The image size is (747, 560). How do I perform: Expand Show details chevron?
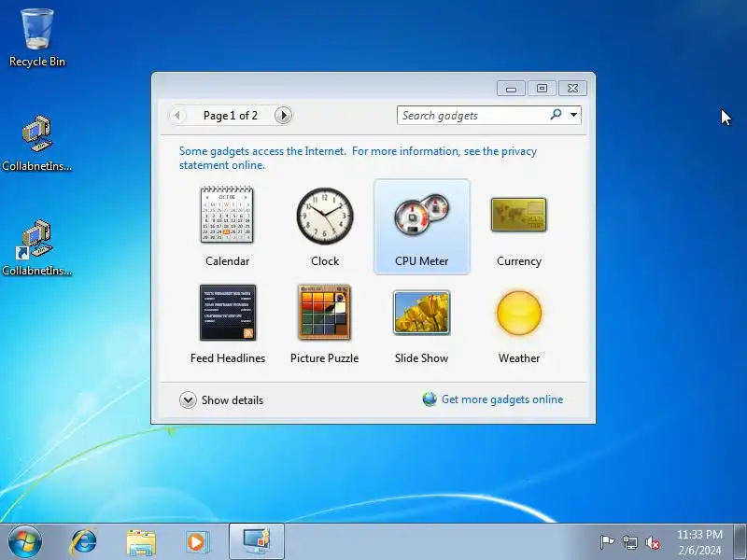click(188, 400)
